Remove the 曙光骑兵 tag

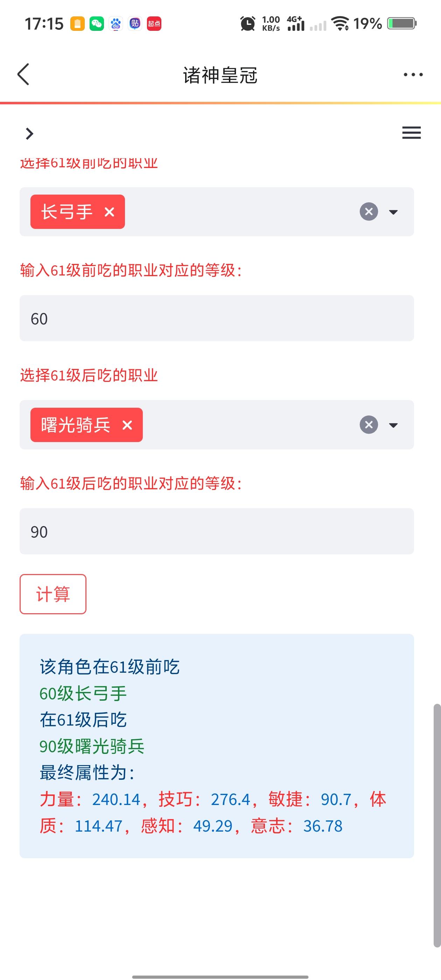[x=127, y=425]
